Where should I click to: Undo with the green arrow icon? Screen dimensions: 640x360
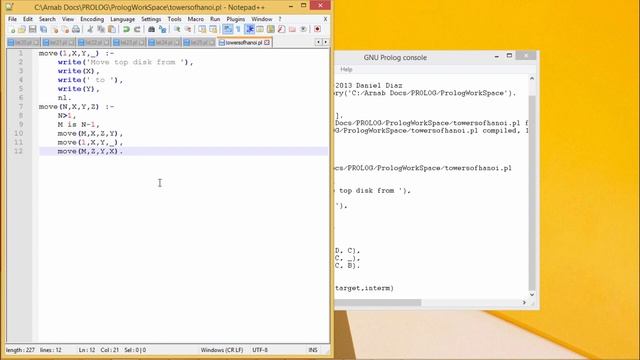[x=126, y=29]
